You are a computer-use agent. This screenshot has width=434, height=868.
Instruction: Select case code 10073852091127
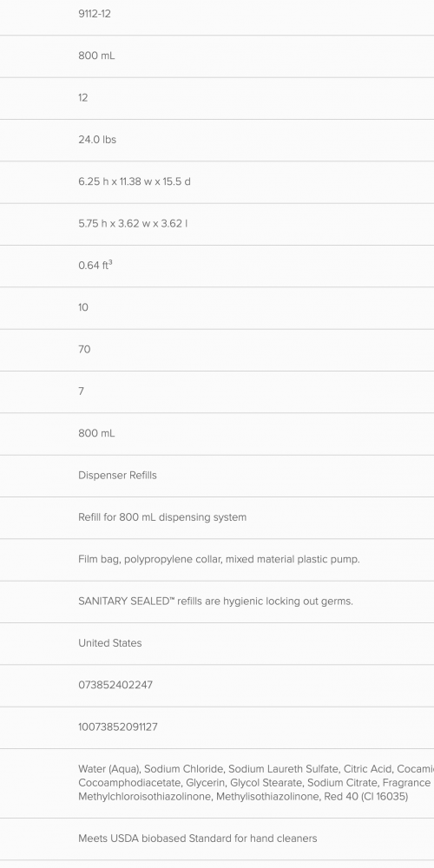pyautogui.click(x=118, y=727)
